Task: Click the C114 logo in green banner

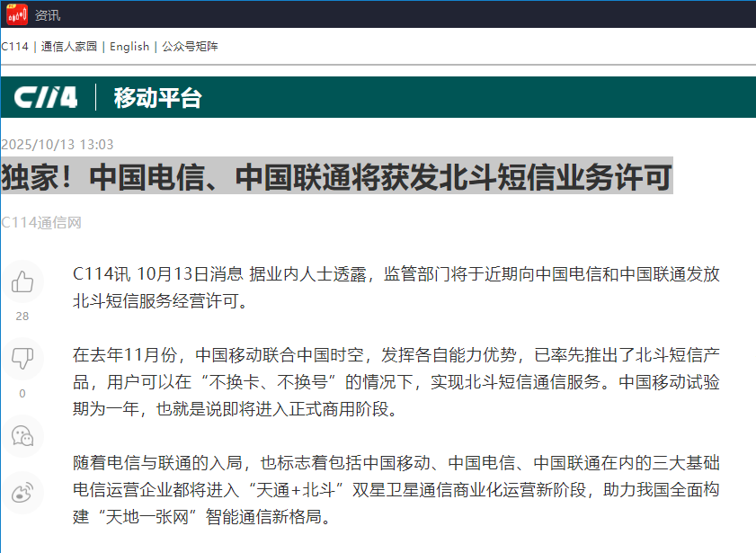Action: (45, 97)
